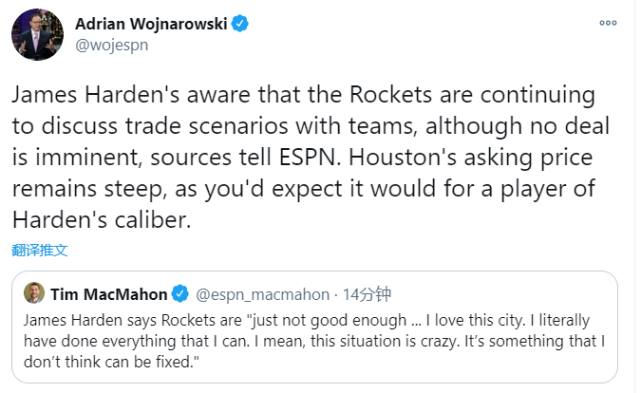Click the verified badge beside Adrian Wojnarowski
The image size is (641, 393).
pyautogui.click(x=240, y=24)
